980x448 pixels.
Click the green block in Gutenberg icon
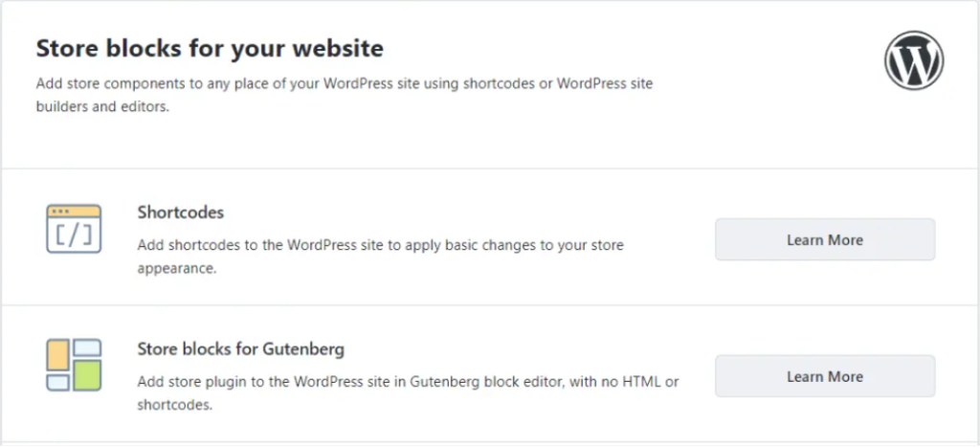pos(88,374)
